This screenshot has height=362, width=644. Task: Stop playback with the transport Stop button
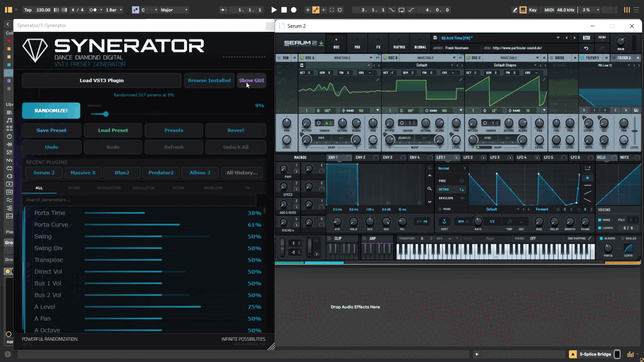click(x=284, y=10)
